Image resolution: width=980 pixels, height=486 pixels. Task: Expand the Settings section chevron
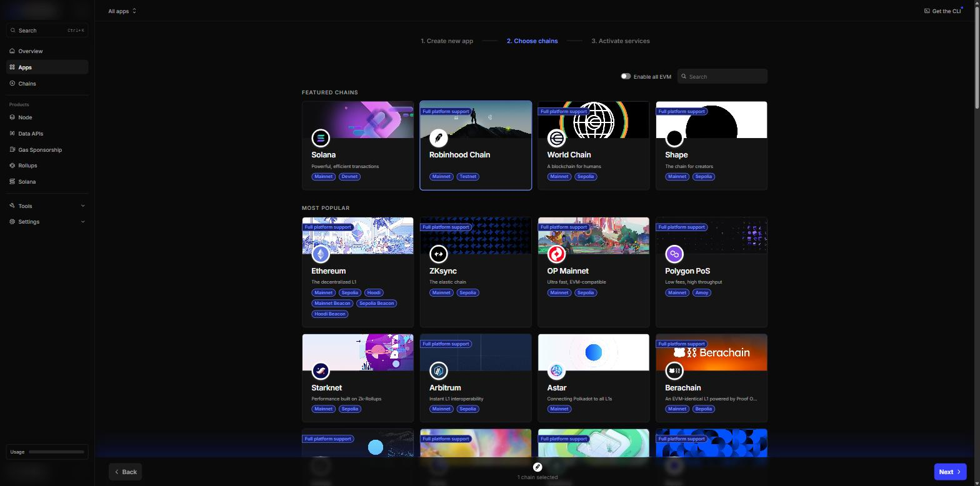pyautogui.click(x=82, y=222)
